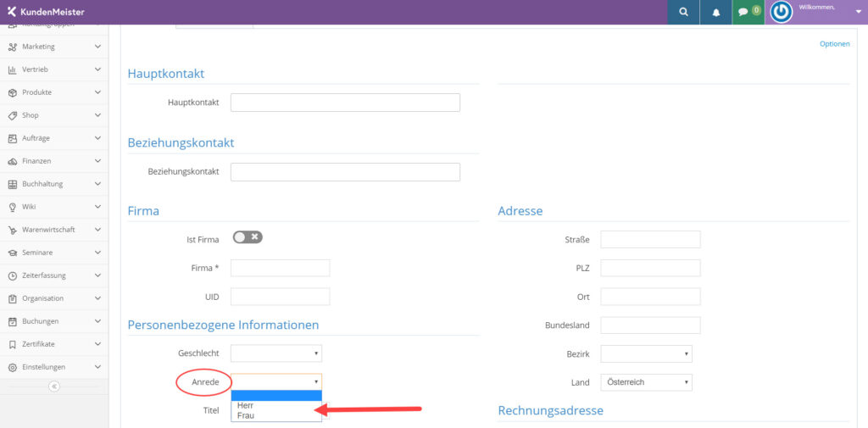Expand the Einstellungen menu chevron

pyautogui.click(x=98, y=367)
